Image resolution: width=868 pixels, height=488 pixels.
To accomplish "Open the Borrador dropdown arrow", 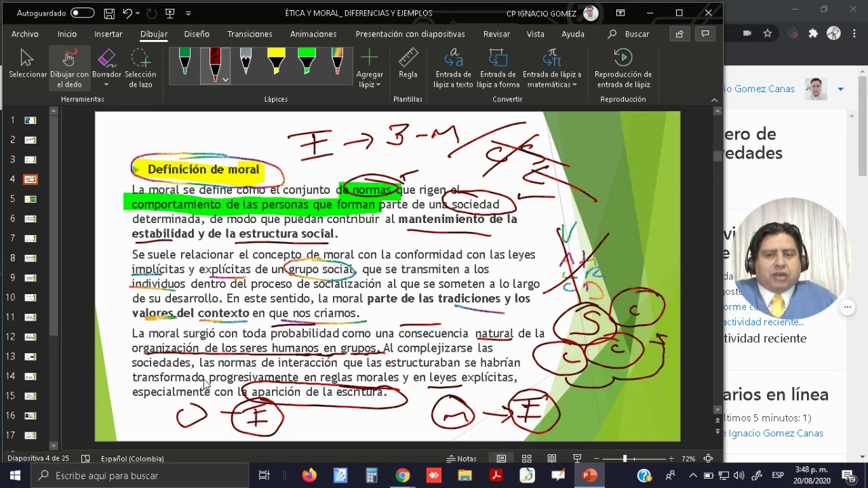I will pos(106,85).
